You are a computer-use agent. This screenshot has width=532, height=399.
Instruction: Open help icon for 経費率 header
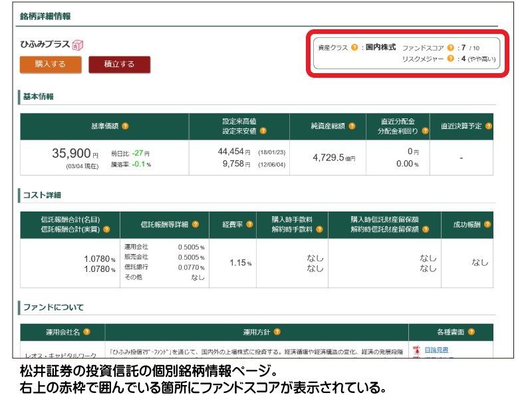pos(250,224)
